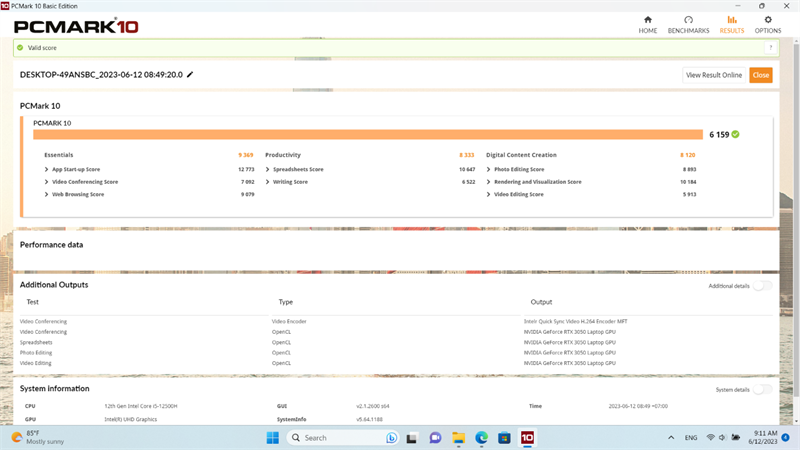Click the View Result Online button
800x450 pixels.
[714, 75]
